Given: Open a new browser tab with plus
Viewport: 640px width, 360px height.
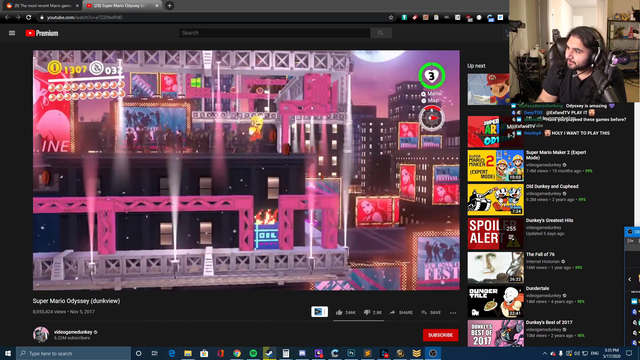Looking at the screenshot, I should [169, 6].
